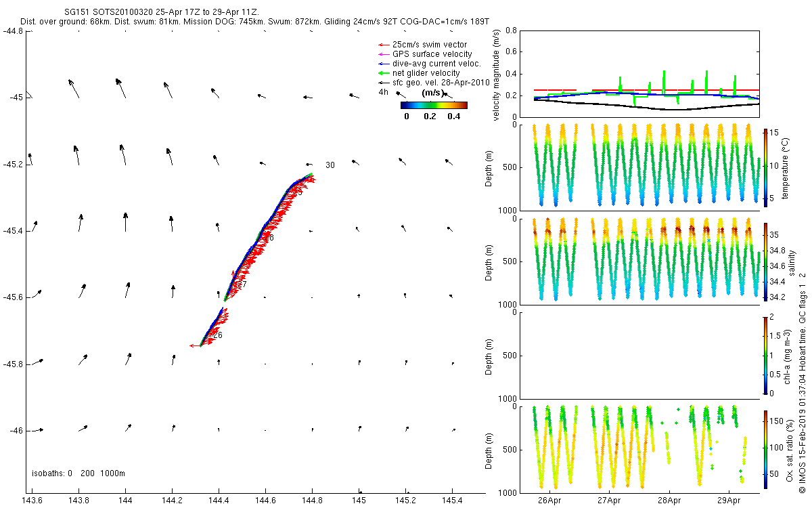Image resolution: width=812 pixels, height=508 pixels.
Task: Click the 'velocity magnitude (m/s)' axis label
Action: (497, 76)
